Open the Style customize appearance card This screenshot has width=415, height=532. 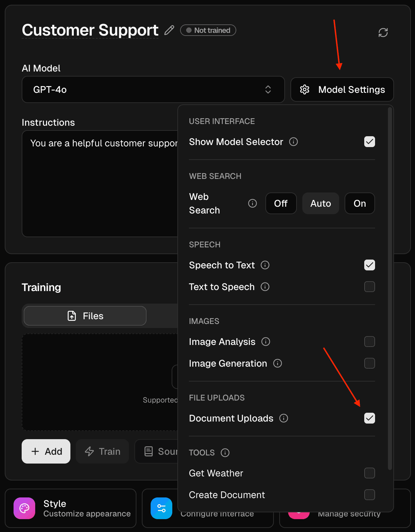pyautogui.click(x=70, y=508)
